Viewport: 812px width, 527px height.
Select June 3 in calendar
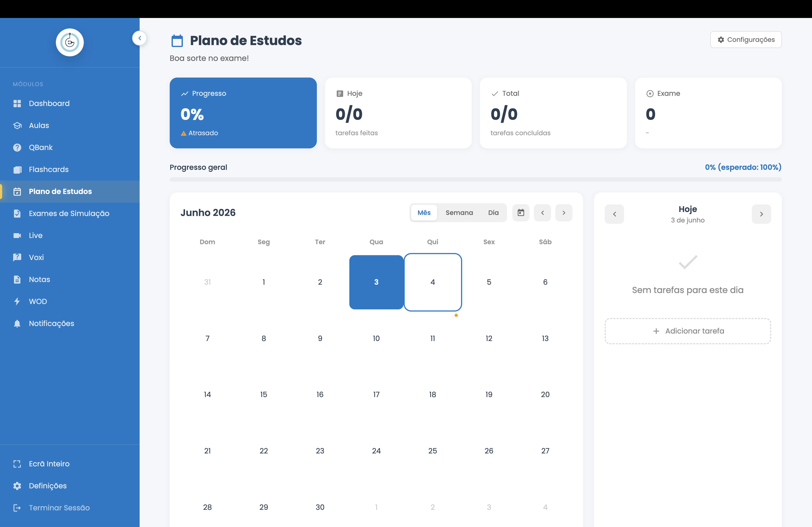(376, 282)
